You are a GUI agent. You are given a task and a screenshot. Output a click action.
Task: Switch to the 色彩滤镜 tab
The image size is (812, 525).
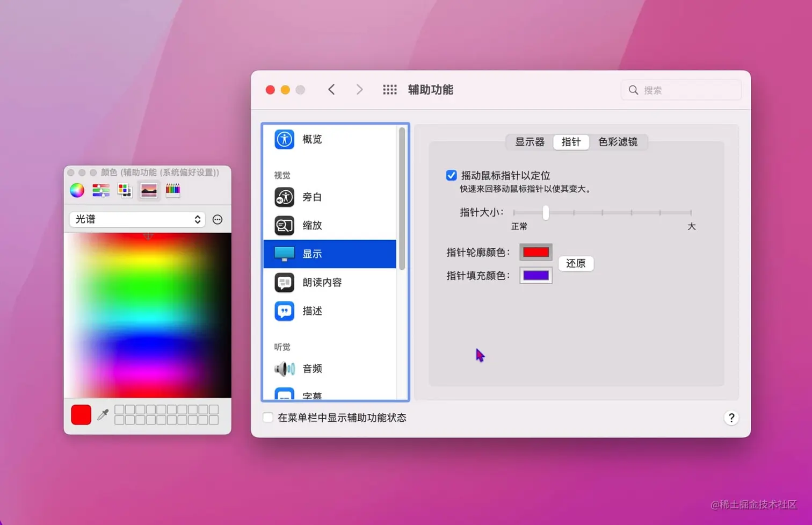coord(618,142)
